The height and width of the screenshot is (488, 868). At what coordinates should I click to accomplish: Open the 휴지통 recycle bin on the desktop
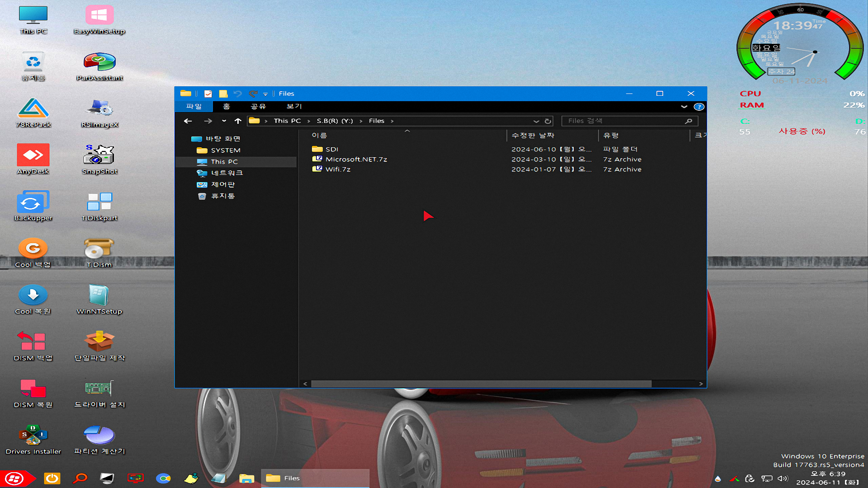click(x=33, y=66)
